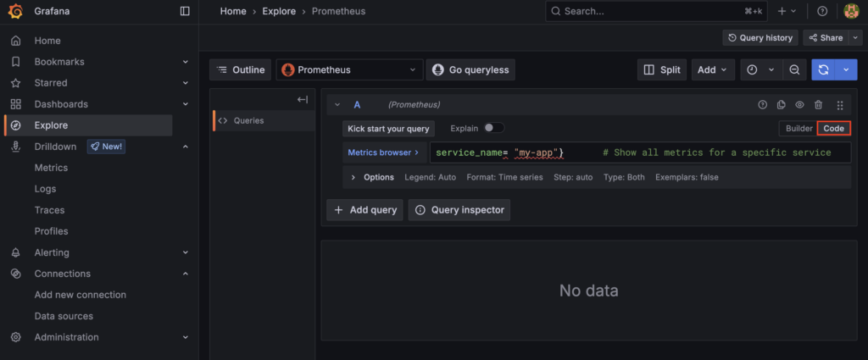Viewport: 868px width, 360px height.
Task: Click the Add query button
Action: pyautogui.click(x=364, y=209)
